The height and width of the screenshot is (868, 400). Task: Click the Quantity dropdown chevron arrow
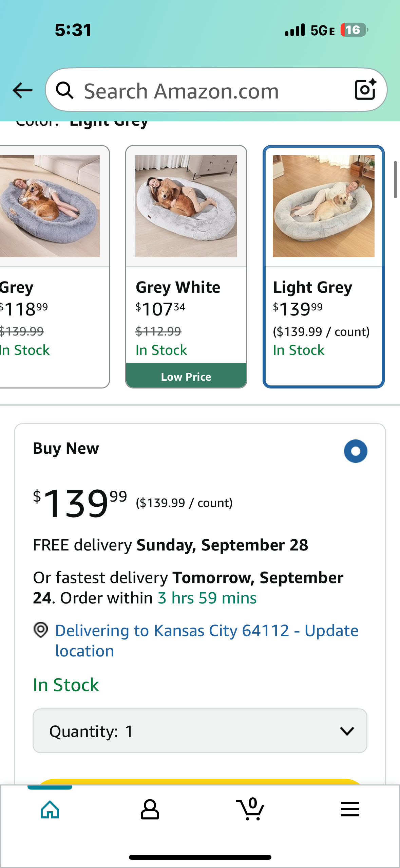click(347, 731)
